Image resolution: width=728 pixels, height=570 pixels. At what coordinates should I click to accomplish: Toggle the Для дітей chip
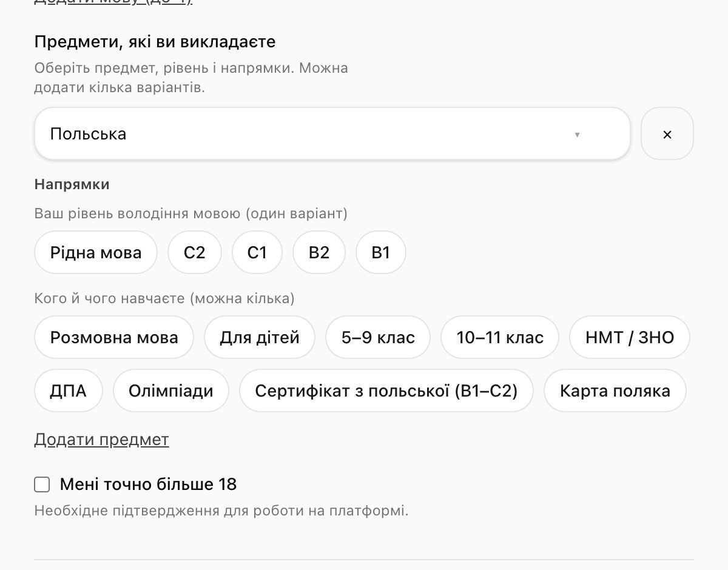pyautogui.click(x=260, y=337)
